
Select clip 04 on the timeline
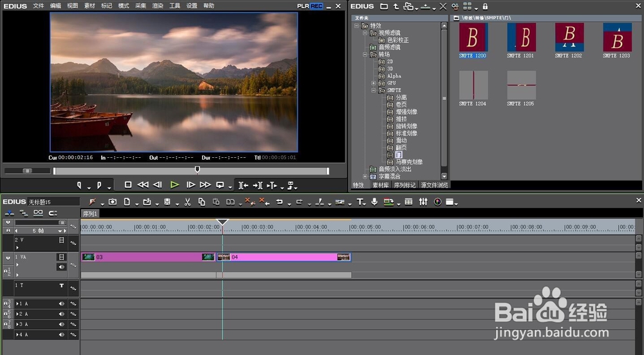pos(284,257)
